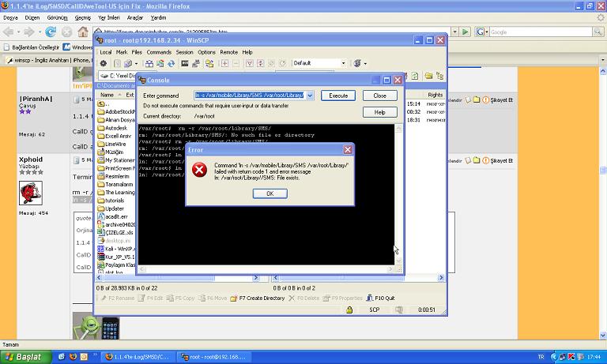Screen dimensions: 607x364
Task: Click the Firefox search magnifier button
Action: point(598,32)
